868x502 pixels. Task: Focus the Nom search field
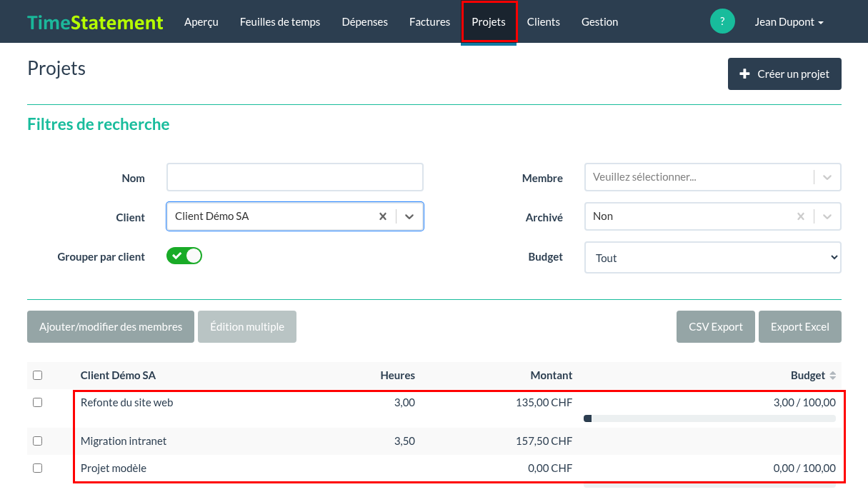tap(295, 177)
